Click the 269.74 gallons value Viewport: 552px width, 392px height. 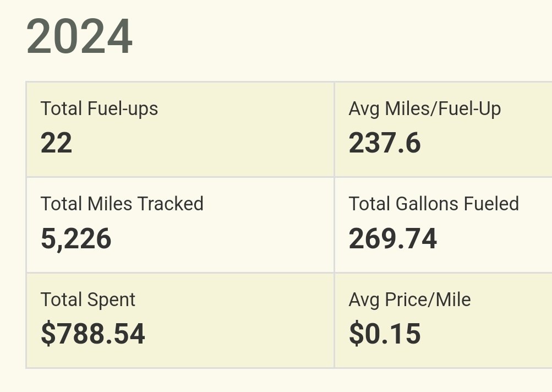pyautogui.click(x=392, y=238)
